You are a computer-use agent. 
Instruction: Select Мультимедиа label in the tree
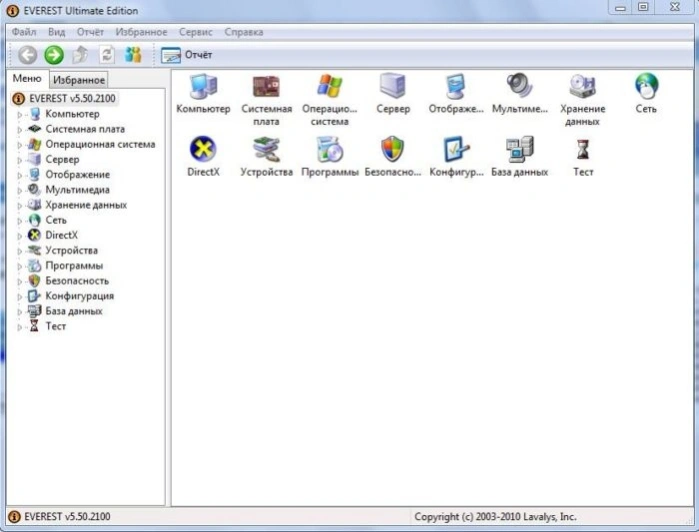pyautogui.click(x=78, y=190)
